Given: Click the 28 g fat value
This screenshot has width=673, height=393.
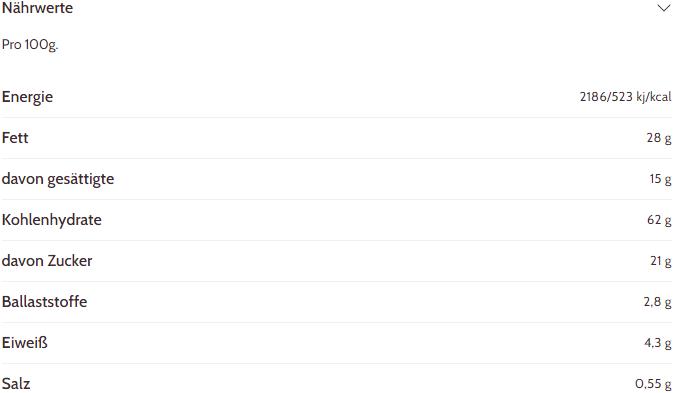Looking at the screenshot, I should pos(659,138).
